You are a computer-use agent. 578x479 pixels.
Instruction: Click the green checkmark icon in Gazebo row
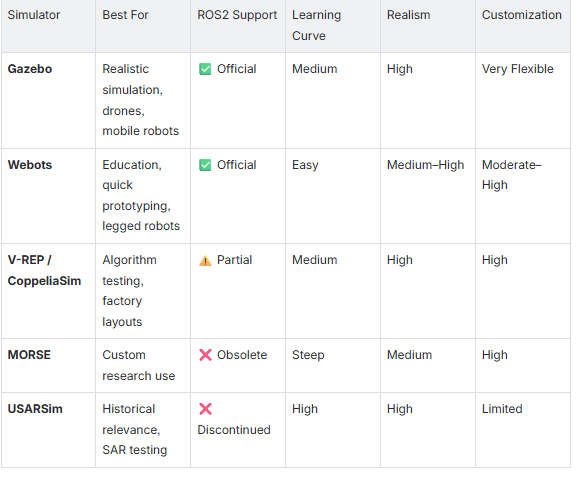(205, 69)
